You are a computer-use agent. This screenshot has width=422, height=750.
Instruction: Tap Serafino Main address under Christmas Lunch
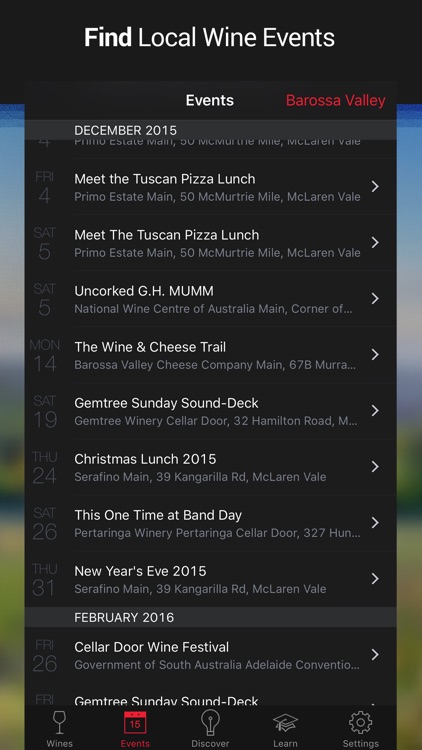pos(200,477)
